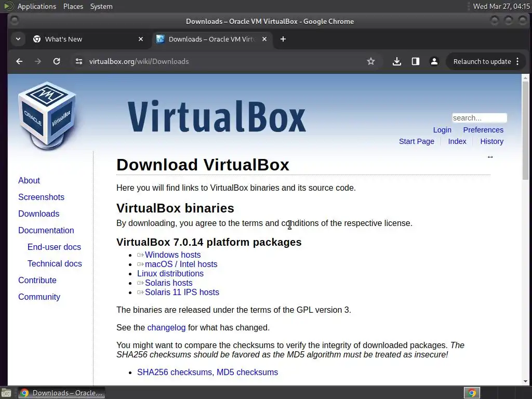Go to the Start Page link
The width and height of the screenshot is (532, 399).
point(416,141)
